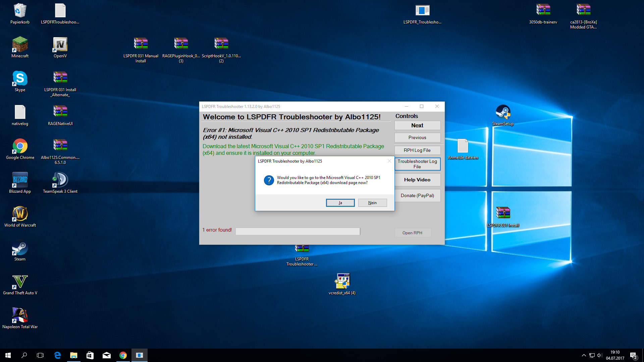
Task: Click Donate (PayPal) button
Action: pos(417,195)
